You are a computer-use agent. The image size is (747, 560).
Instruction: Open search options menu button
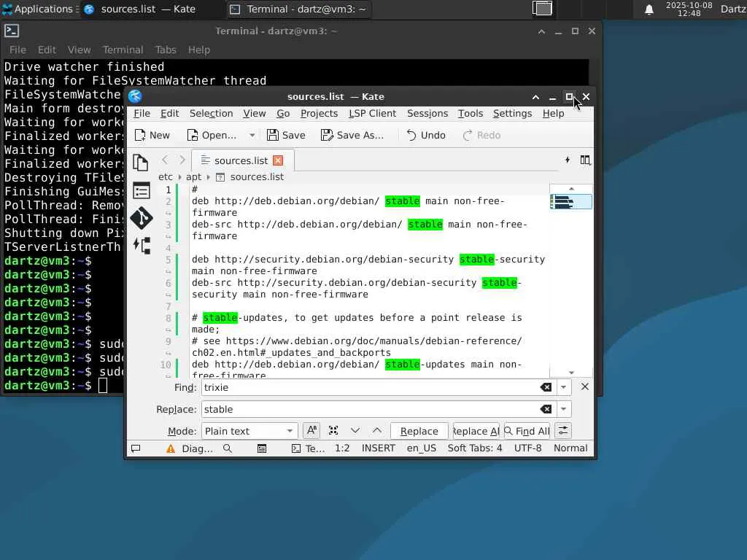point(563,431)
